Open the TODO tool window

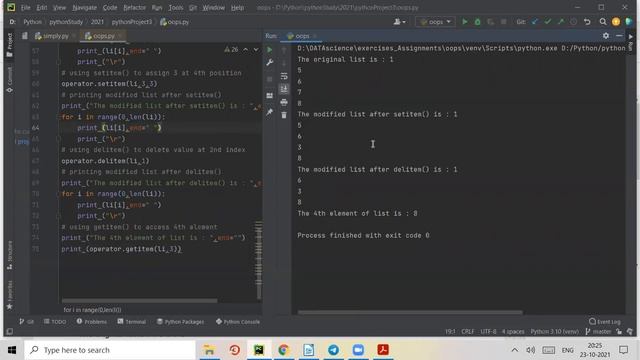point(55,322)
